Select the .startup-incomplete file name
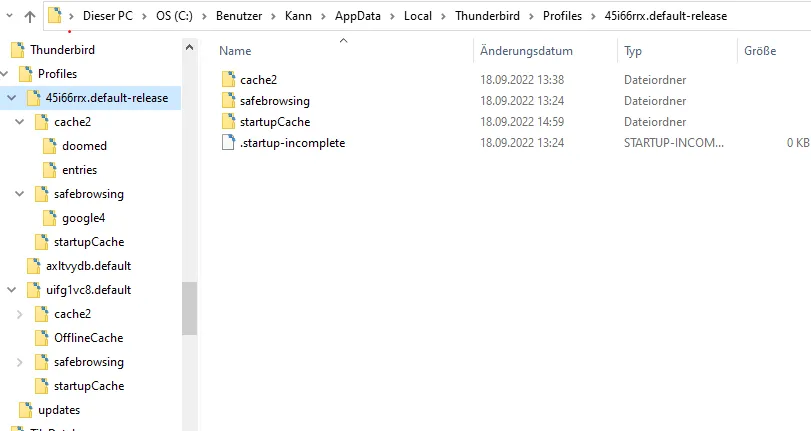The image size is (811, 431). (292, 143)
